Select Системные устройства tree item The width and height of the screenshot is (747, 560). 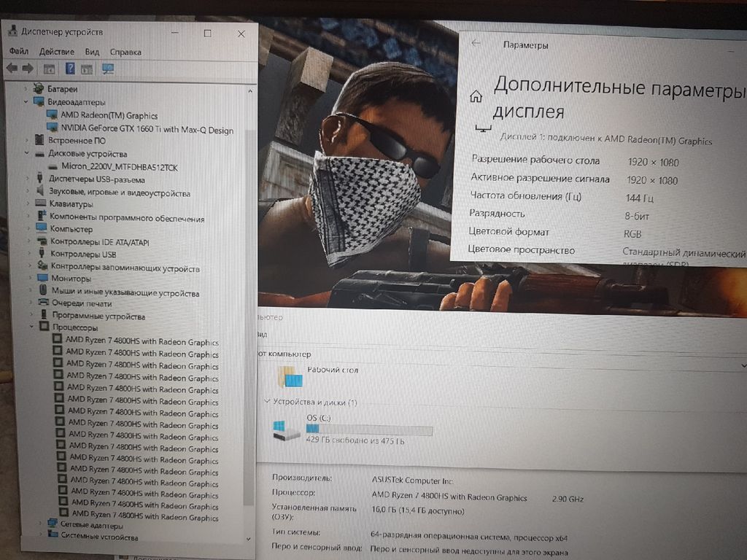pos(99,537)
